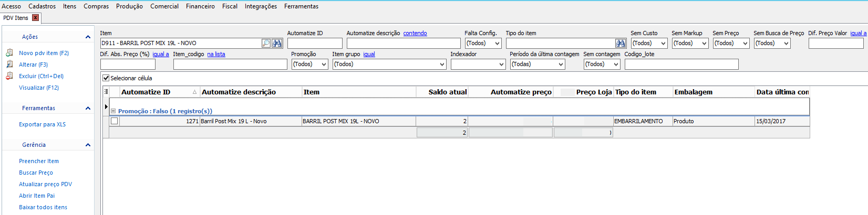Click the Dif. Abs. Preço (%) input field
Image resolution: width=868 pixels, height=215 pixels.
[x=128, y=64]
